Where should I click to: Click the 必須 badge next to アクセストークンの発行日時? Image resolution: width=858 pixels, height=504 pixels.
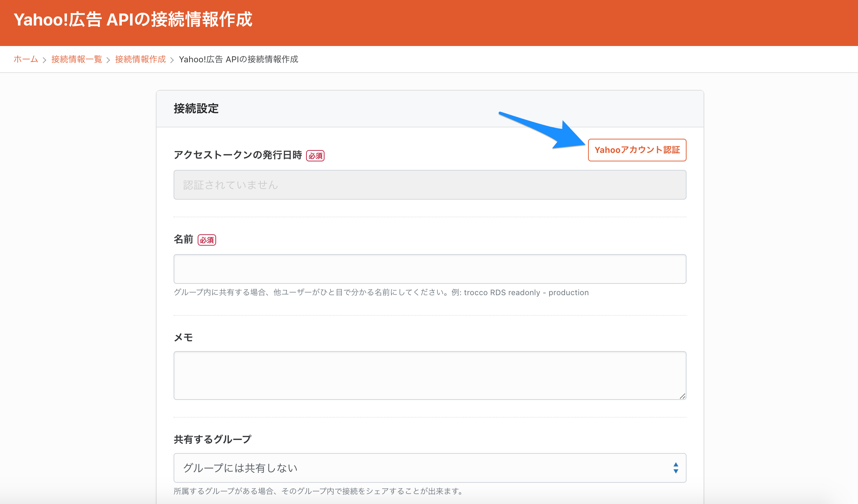315,156
